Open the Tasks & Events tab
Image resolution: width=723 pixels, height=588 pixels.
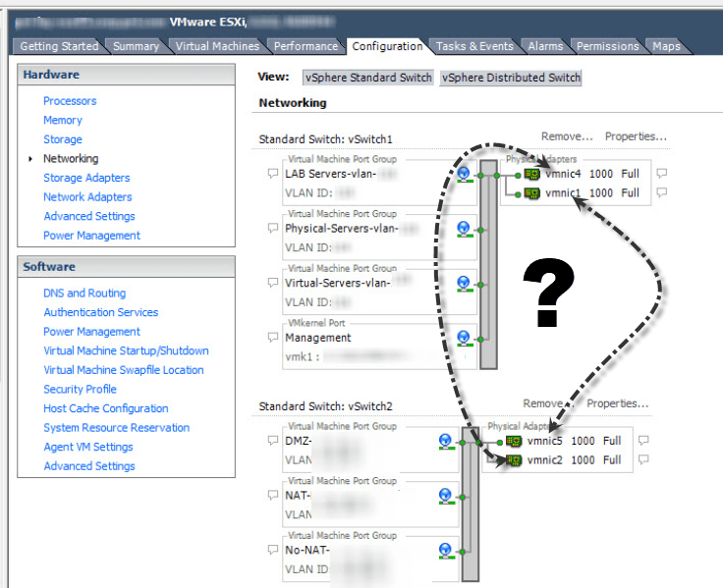click(x=474, y=46)
